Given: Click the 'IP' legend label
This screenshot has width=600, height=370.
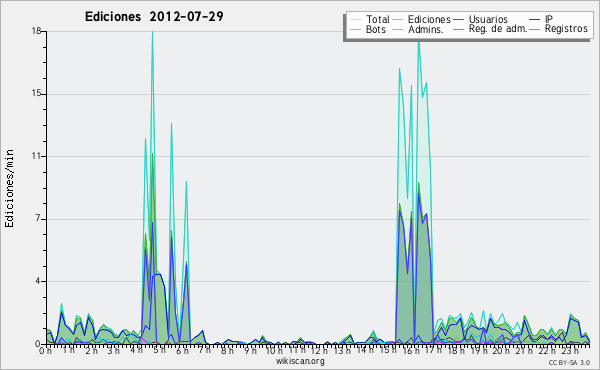Looking at the screenshot, I should pos(549,19).
